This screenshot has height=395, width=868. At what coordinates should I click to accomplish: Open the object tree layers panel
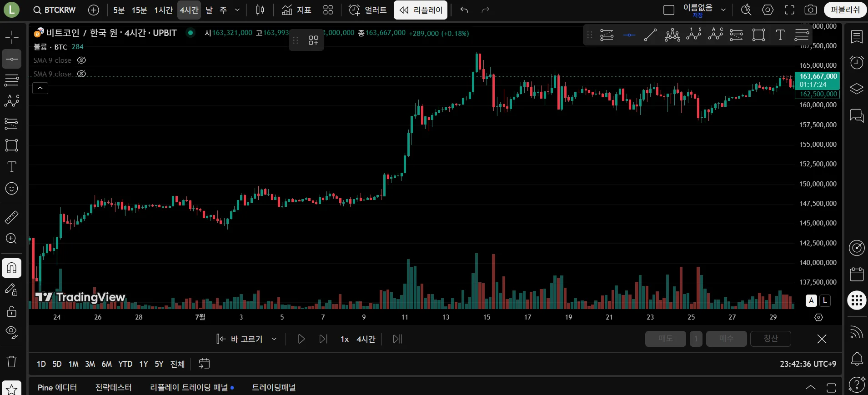coord(857,89)
